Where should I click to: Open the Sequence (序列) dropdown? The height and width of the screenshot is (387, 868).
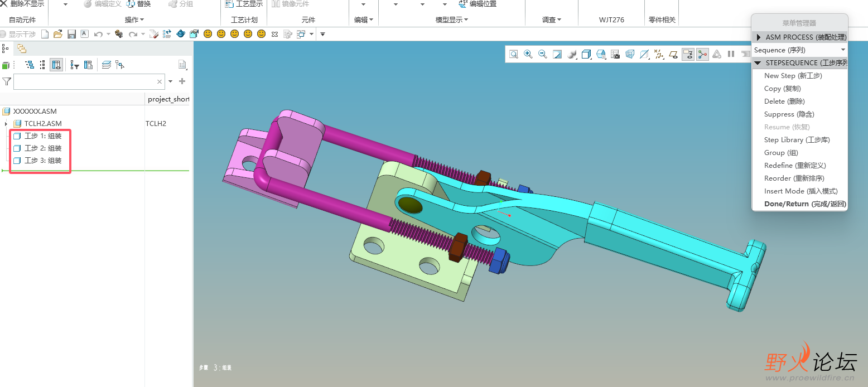coord(799,50)
